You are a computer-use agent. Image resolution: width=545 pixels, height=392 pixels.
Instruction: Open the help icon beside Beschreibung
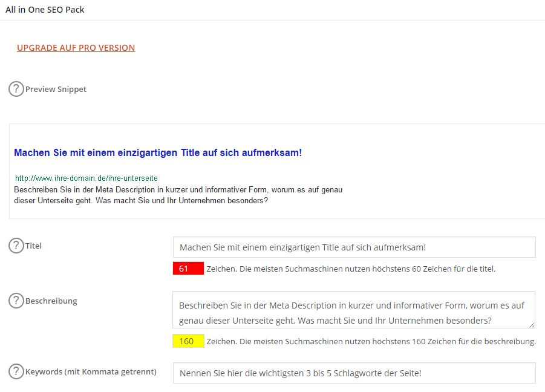pyautogui.click(x=16, y=301)
